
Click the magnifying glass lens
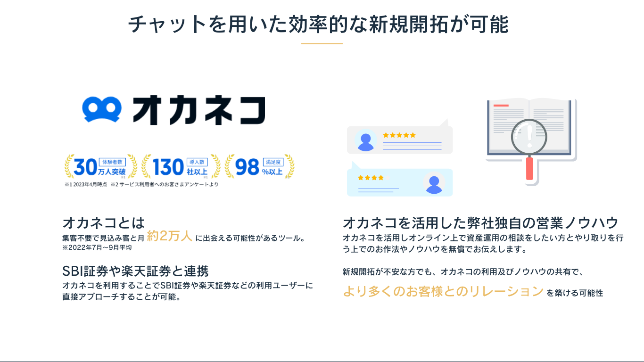point(529,136)
